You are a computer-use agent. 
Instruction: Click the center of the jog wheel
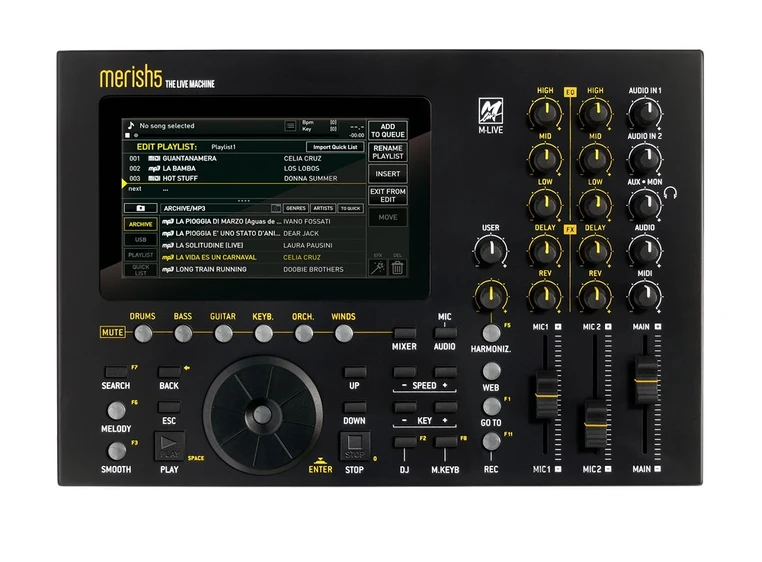[262, 415]
